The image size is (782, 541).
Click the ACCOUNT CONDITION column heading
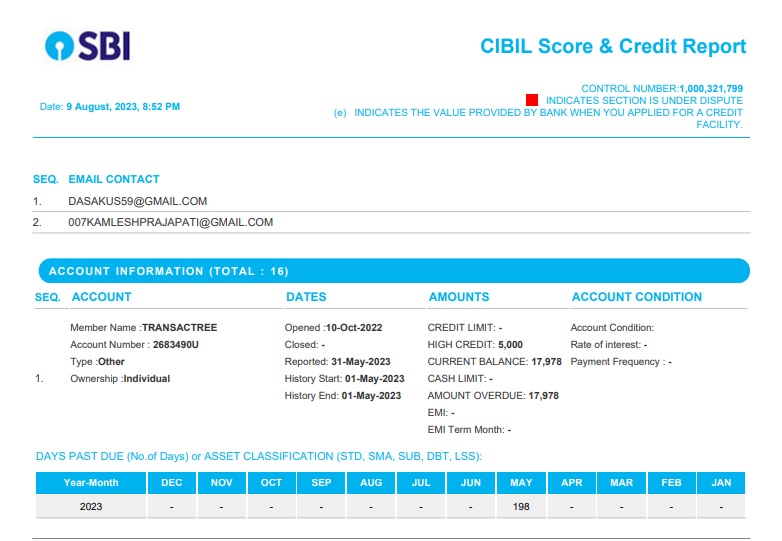click(636, 297)
